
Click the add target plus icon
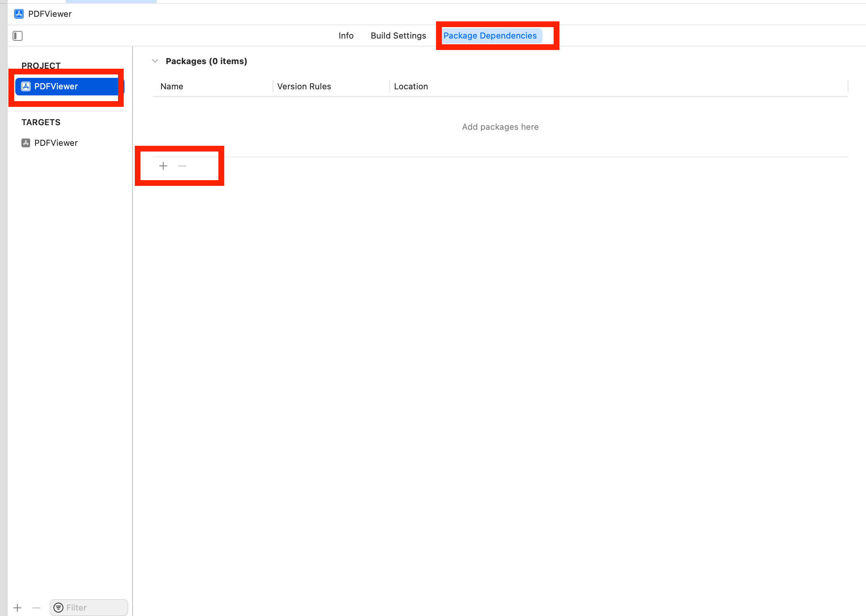click(x=18, y=608)
